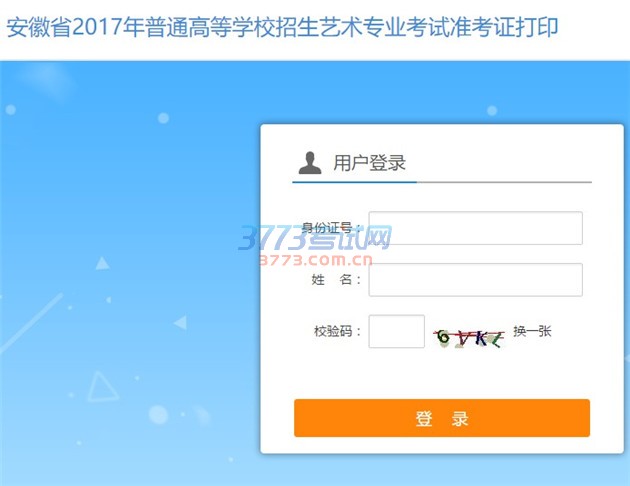This screenshot has height=486, width=630.
Task: Click the 身份证号 field label
Action: (331, 228)
